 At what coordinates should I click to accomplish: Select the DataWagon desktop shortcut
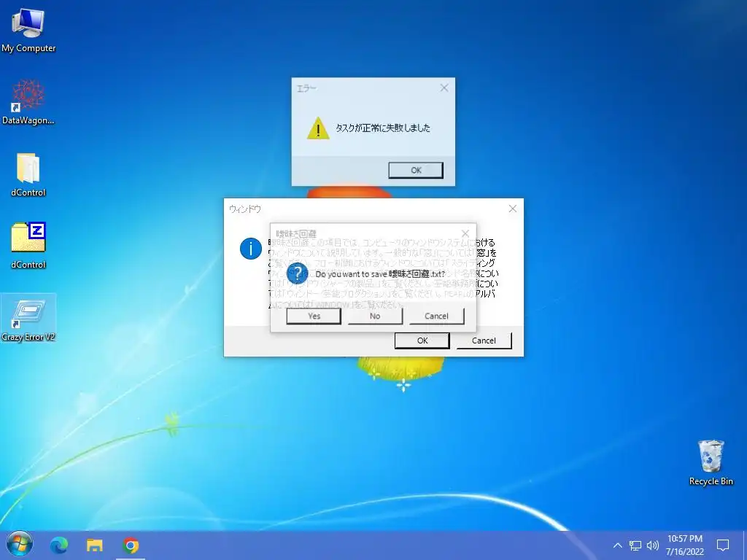(28, 102)
